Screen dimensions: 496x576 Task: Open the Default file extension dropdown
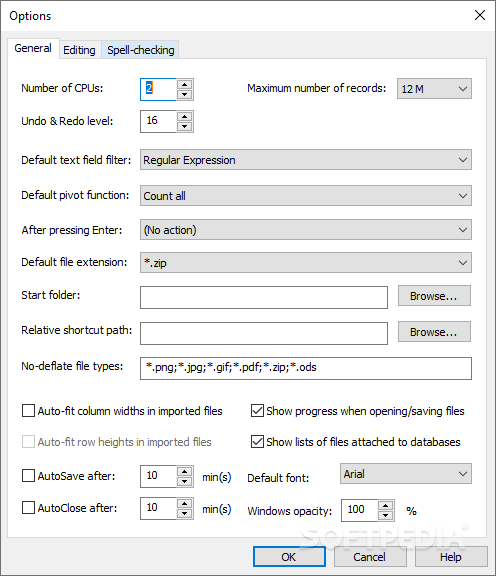point(306,263)
